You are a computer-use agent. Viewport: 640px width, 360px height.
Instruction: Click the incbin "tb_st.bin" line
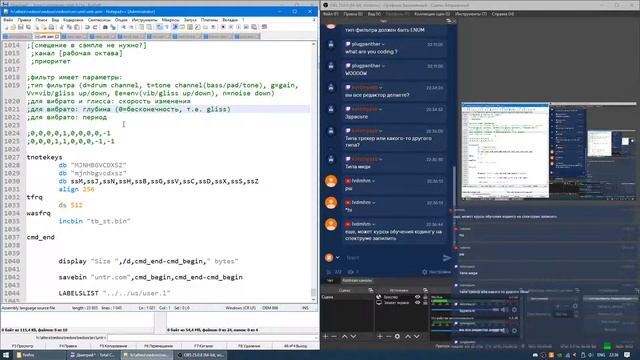[x=94, y=221]
